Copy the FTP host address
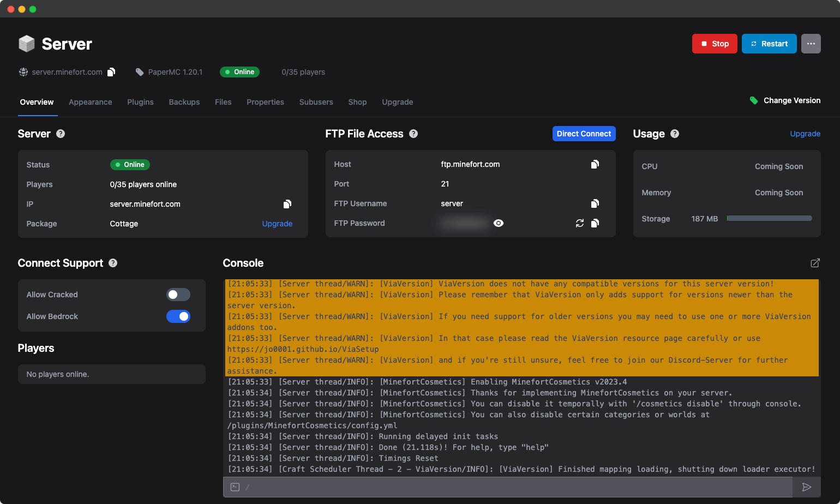 pos(595,164)
